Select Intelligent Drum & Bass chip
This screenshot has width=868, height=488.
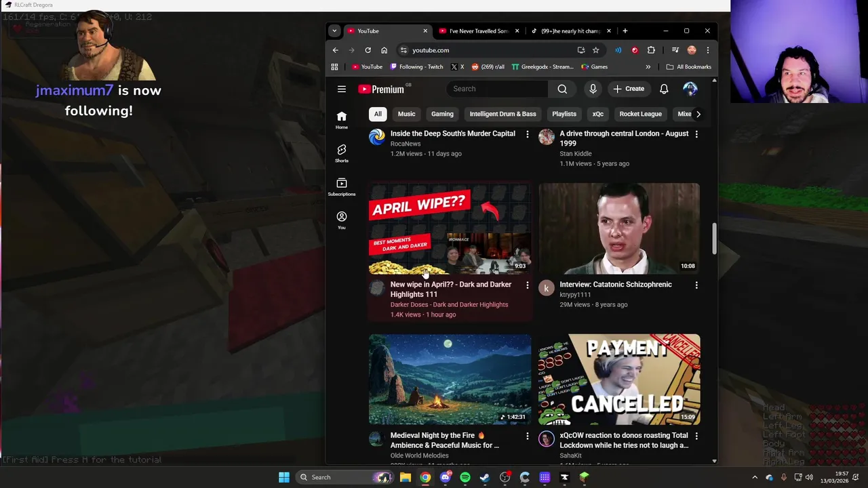pos(502,114)
